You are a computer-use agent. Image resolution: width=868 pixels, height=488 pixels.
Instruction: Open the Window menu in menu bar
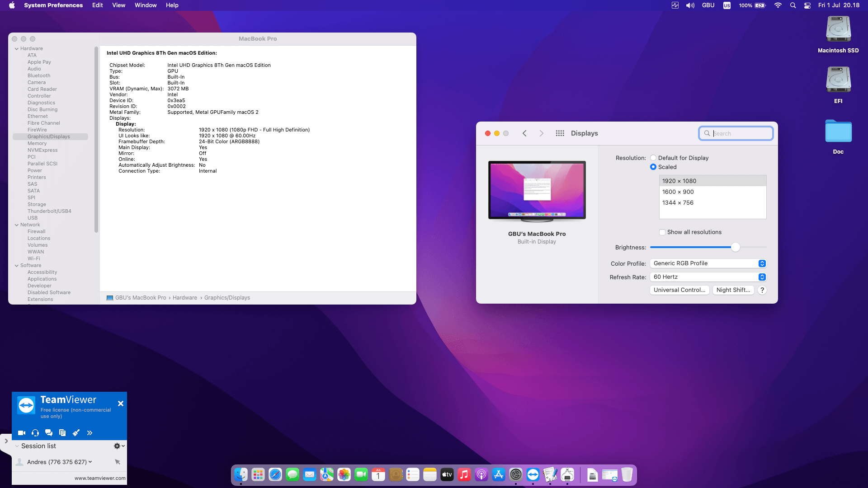pyautogui.click(x=145, y=5)
